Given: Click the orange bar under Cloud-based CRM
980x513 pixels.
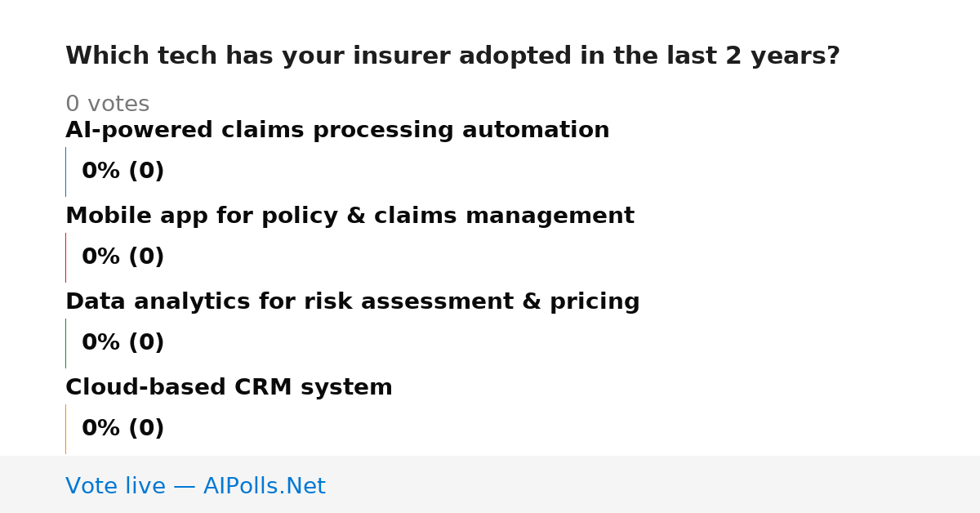Looking at the screenshot, I should (65, 429).
